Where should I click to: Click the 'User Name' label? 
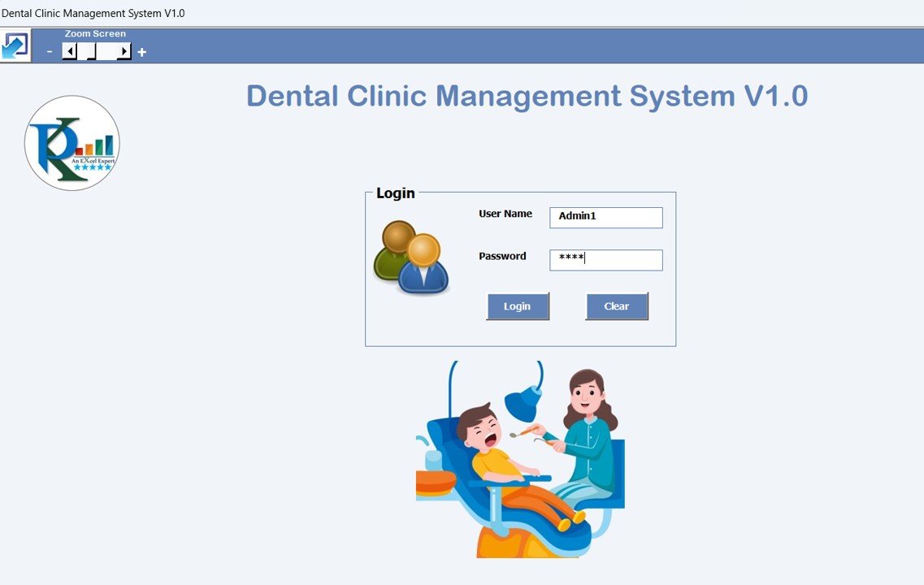coord(505,214)
